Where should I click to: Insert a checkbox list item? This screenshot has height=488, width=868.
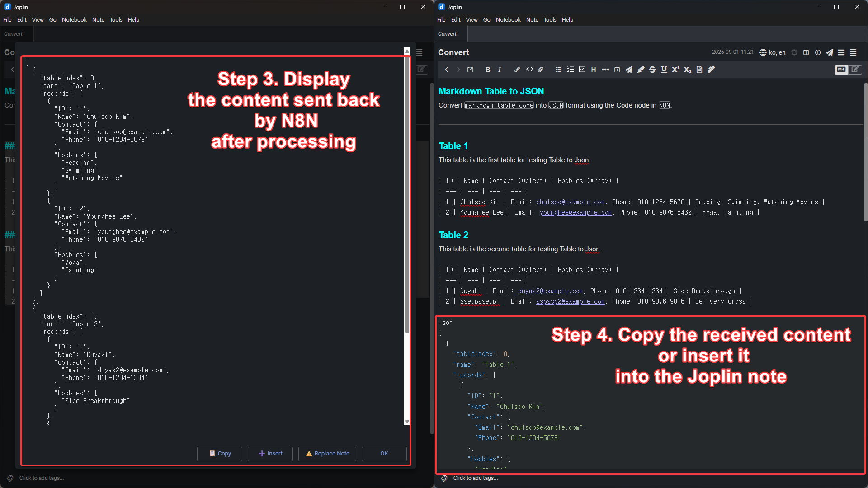(582, 70)
